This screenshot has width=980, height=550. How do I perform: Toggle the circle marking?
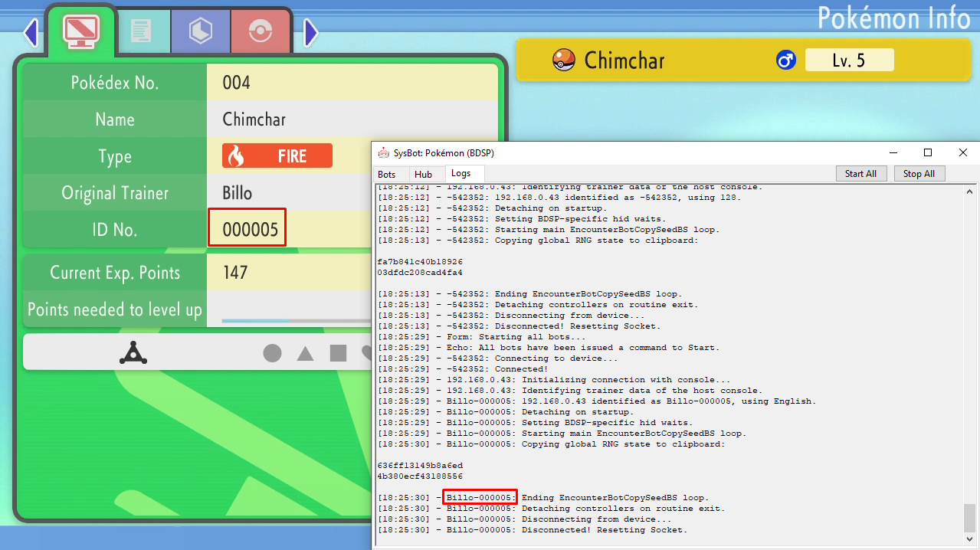(x=272, y=353)
